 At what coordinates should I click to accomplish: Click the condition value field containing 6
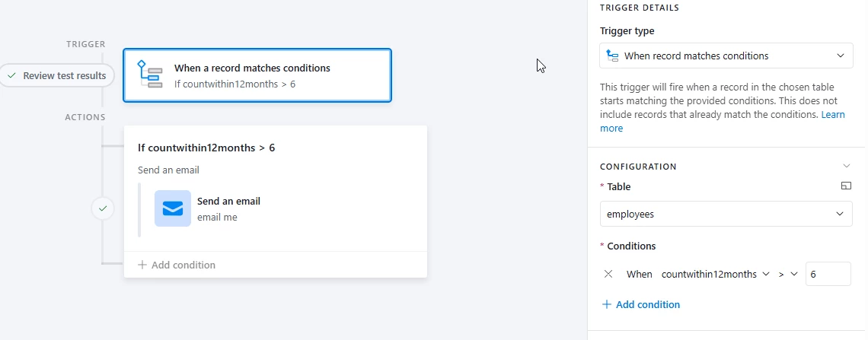tap(828, 275)
